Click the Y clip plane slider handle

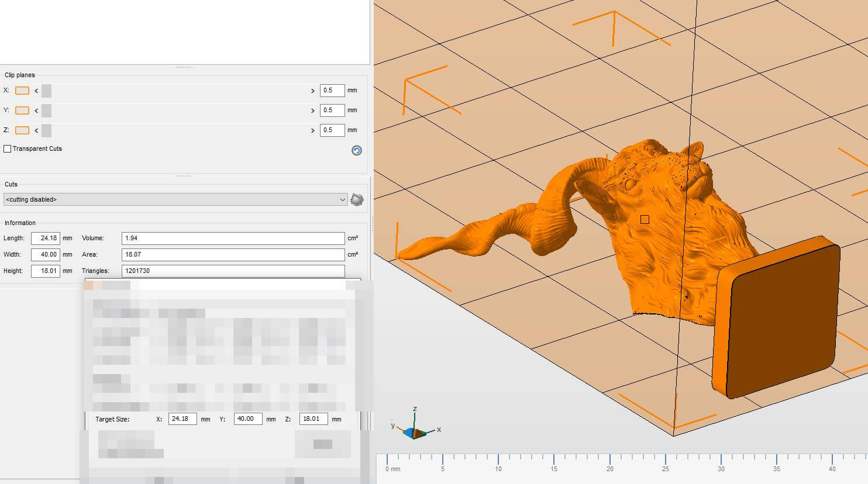(x=47, y=110)
